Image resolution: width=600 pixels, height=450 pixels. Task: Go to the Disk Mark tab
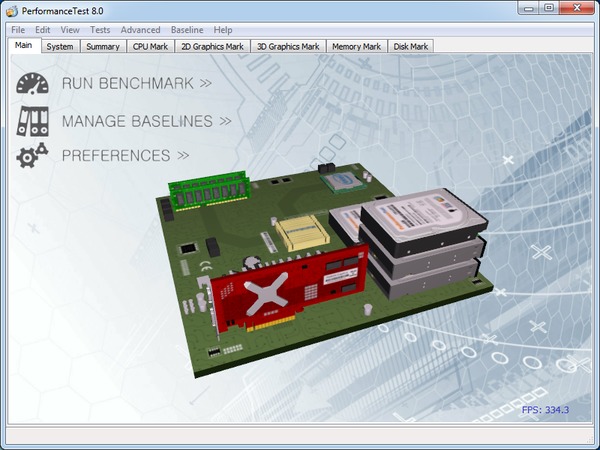411,46
